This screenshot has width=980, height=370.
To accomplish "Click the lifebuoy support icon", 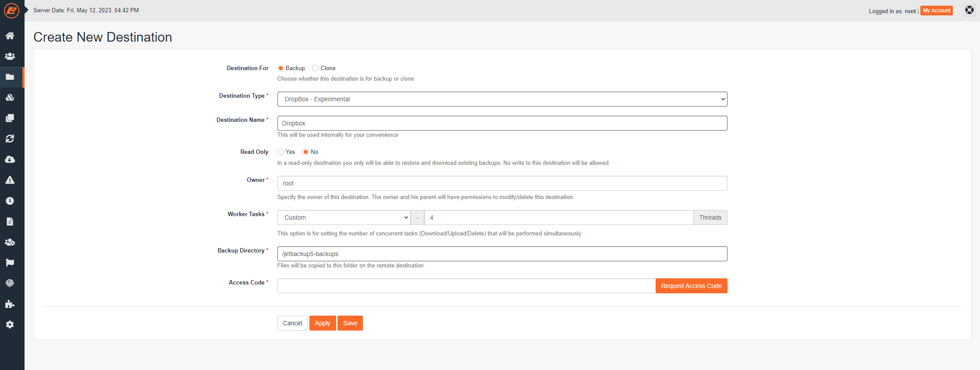I will [x=969, y=10].
